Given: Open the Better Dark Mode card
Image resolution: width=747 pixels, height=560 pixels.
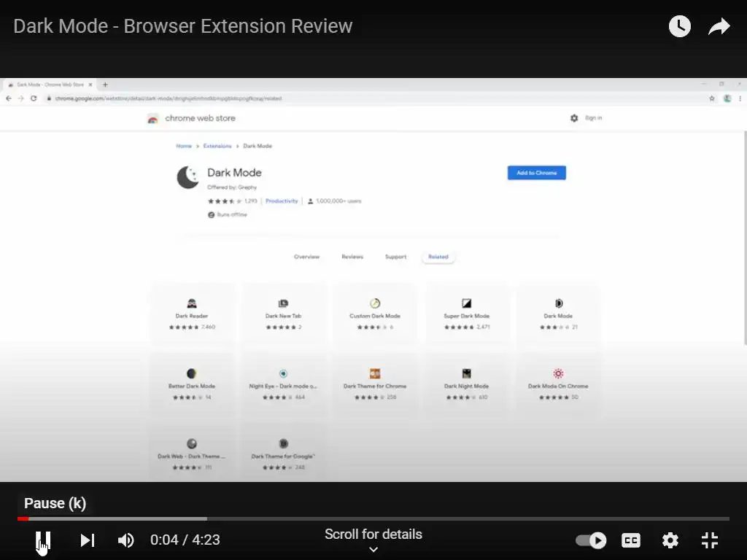Looking at the screenshot, I should (192, 384).
